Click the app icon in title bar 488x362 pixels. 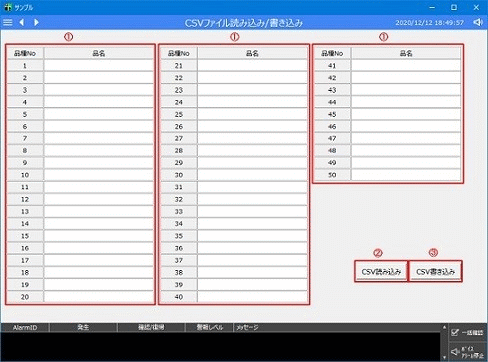click(x=7, y=7)
